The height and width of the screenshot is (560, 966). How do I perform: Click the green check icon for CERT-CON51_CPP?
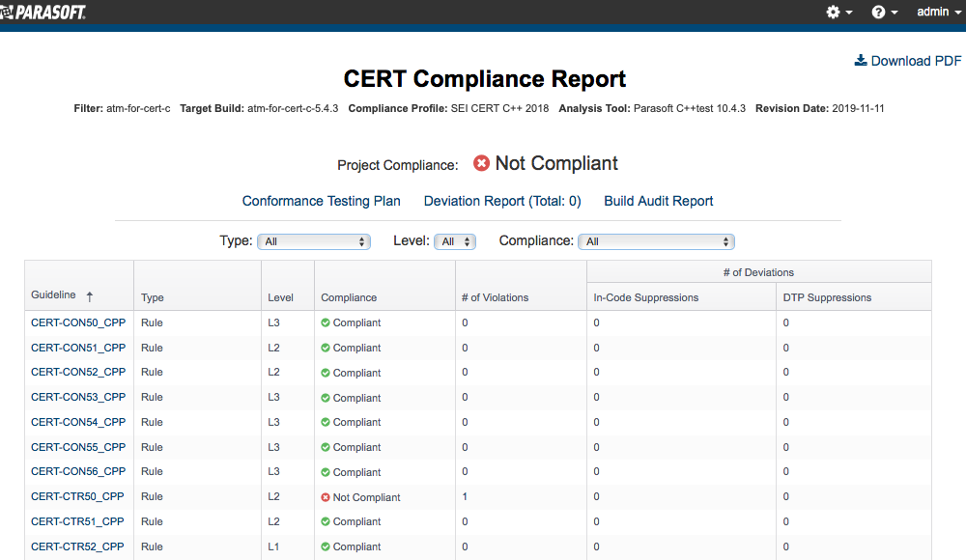pyautogui.click(x=326, y=348)
